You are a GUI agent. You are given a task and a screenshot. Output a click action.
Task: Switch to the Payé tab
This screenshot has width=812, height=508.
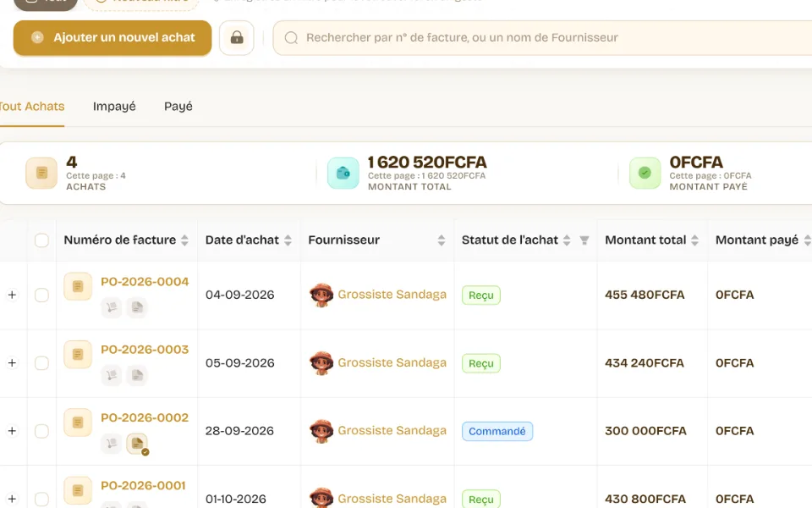click(178, 107)
